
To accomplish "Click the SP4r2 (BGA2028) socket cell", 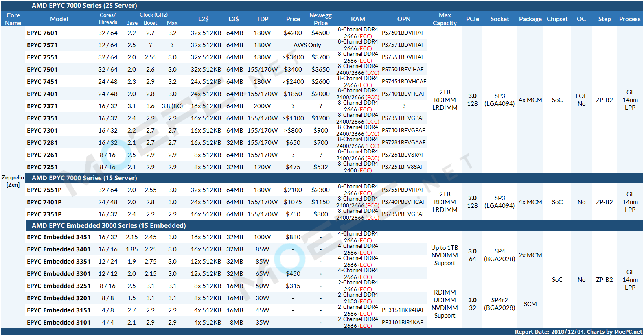I will 499,304.
